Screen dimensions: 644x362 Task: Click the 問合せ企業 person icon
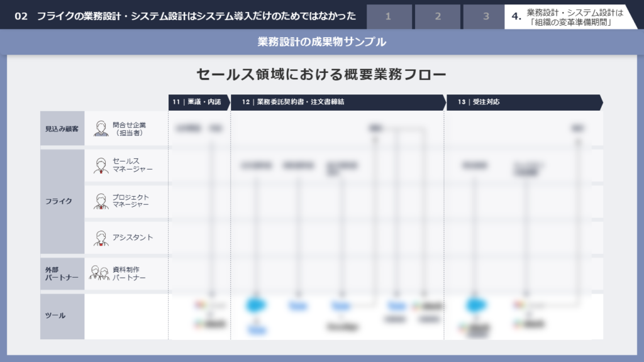point(101,129)
